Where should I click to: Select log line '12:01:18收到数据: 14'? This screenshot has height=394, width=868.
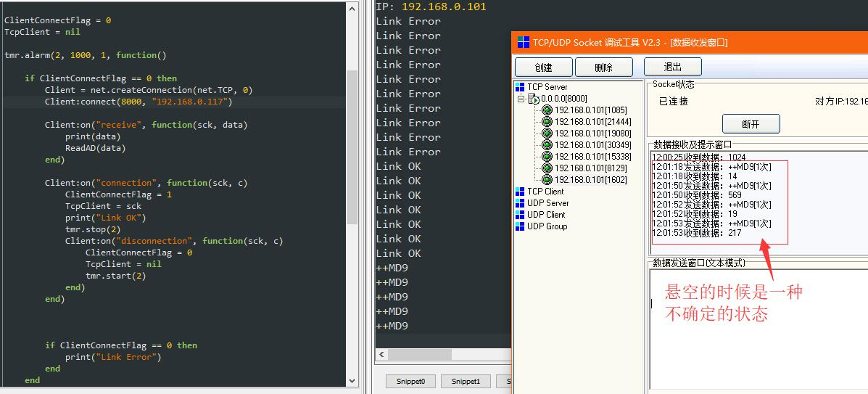click(694, 176)
